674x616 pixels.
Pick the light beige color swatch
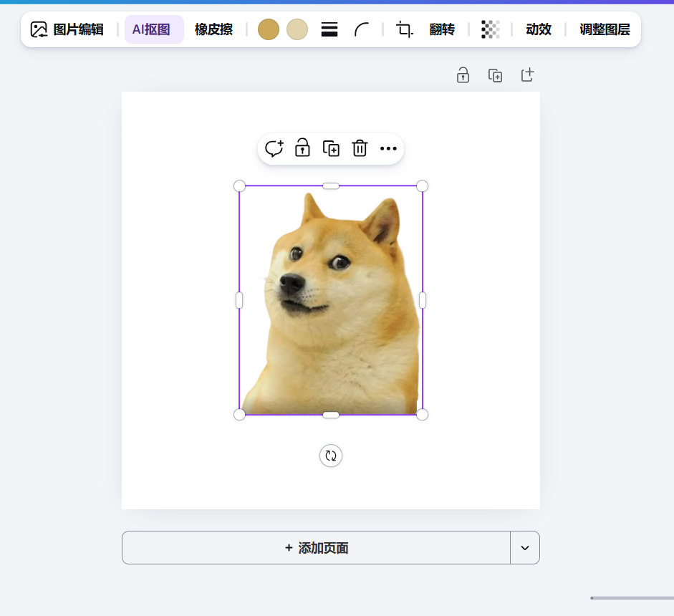(x=297, y=29)
